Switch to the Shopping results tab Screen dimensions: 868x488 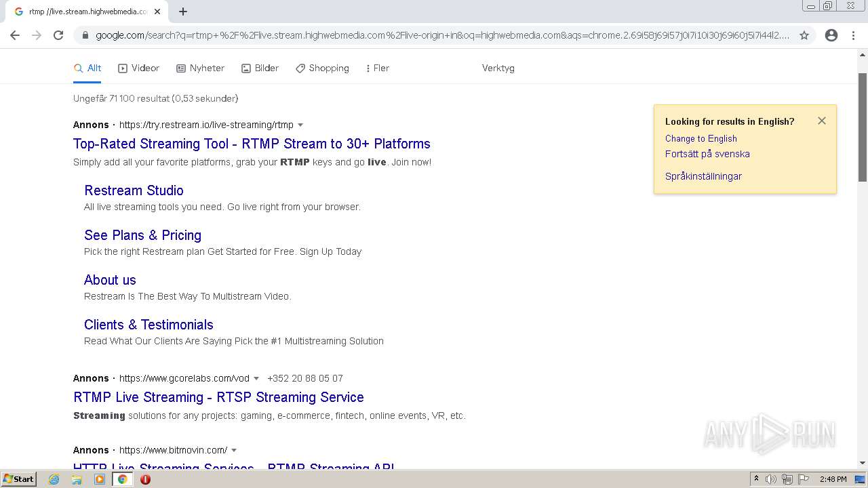click(x=322, y=68)
